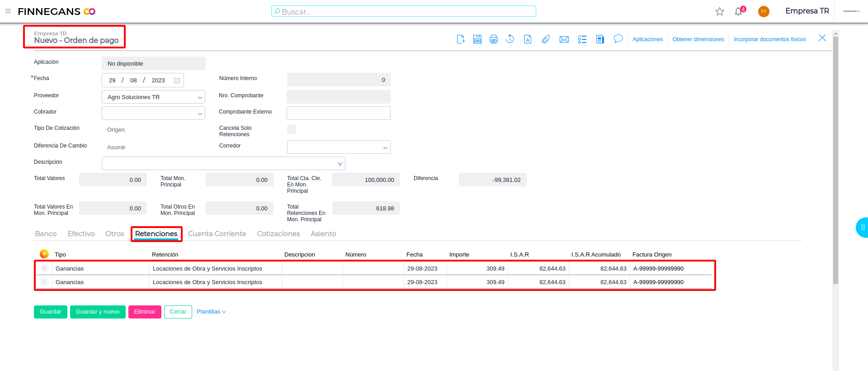Open comments speech bubble icon
Viewport: 868px width, 371px height.
[618, 39]
